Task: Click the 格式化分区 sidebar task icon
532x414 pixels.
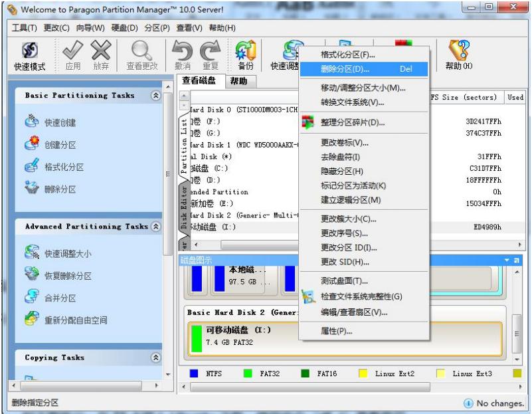Action: pos(32,165)
